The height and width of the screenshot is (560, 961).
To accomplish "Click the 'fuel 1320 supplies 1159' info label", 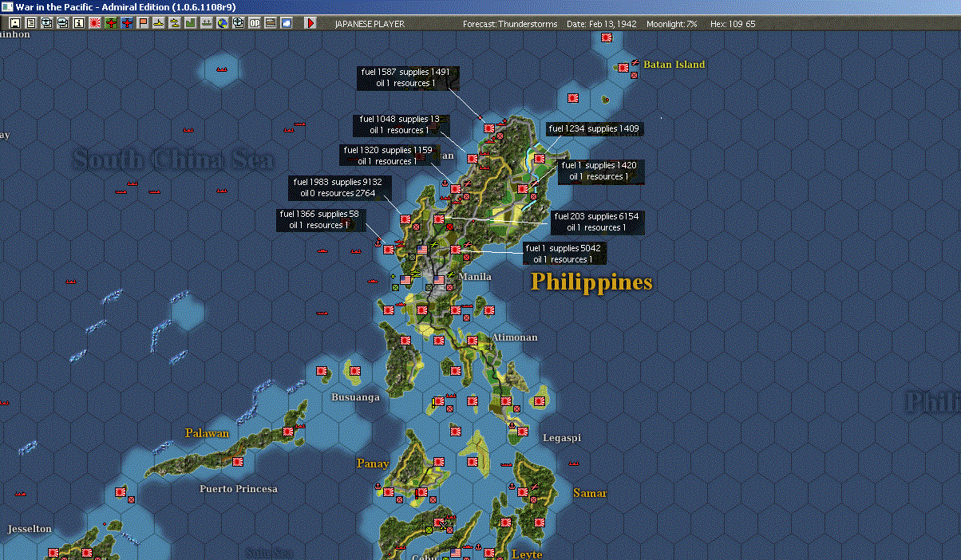I will pyautogui.click(x=389, y=156).
